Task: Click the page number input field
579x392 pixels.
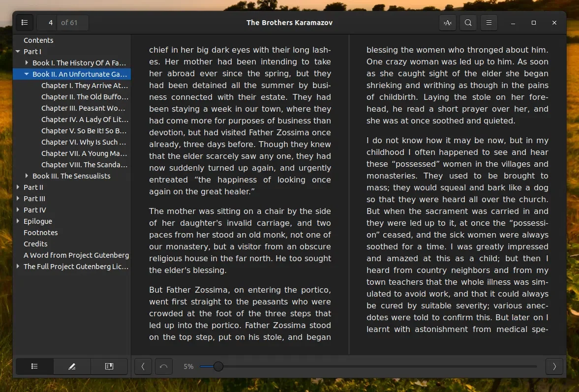Action: click(46, 23)
